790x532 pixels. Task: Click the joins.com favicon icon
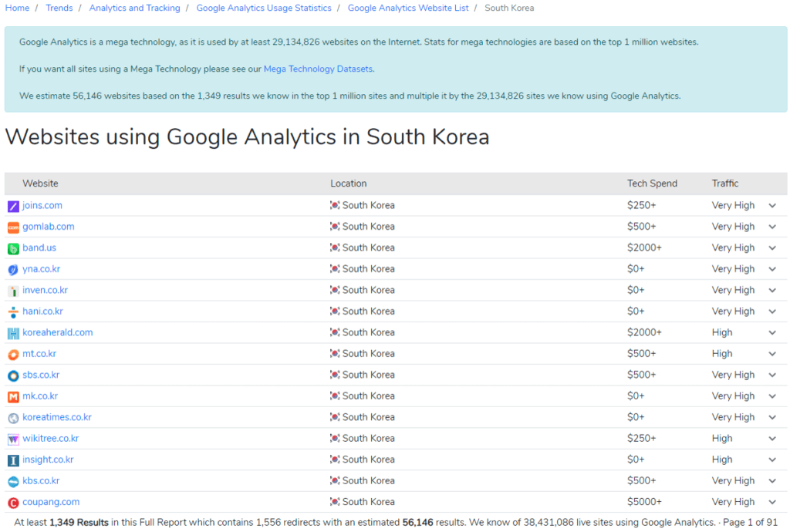click(13, 206)
